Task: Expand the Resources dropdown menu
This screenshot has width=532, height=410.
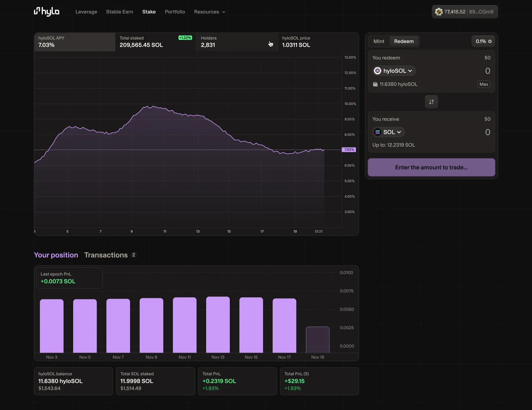Action: pyautogui.click(x=210, y=12)
